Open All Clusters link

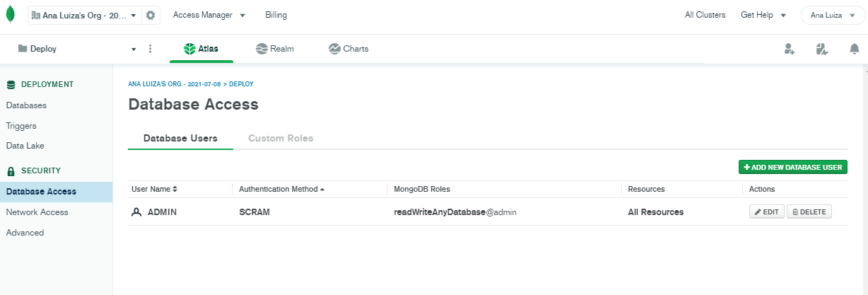[x=705, y=15]
